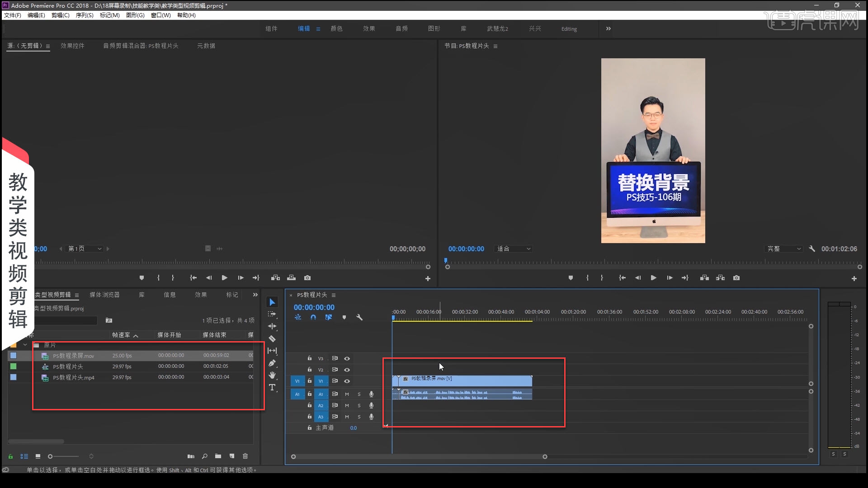This screenshot has width=868, height=488.
Task: Switch to the 音频 workspace
Action: point(401,28)
